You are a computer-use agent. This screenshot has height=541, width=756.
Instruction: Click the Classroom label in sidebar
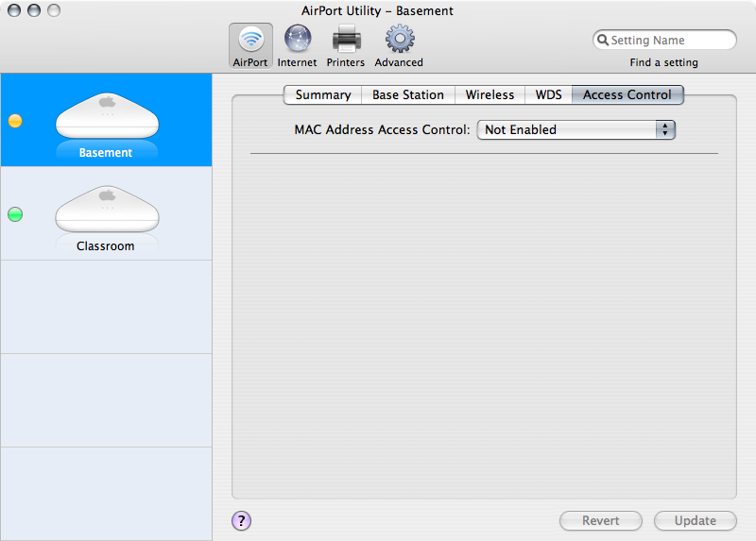pyautogui.click(x=106, y=246)
